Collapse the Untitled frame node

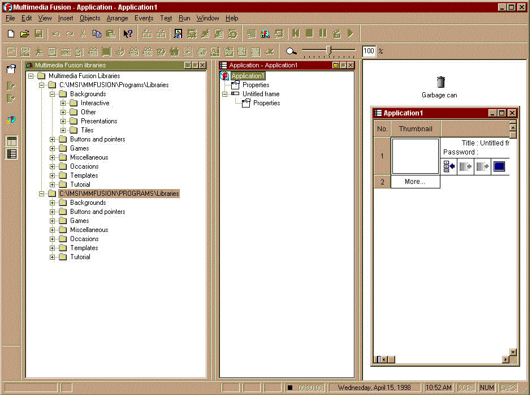[x=224, y=94]
